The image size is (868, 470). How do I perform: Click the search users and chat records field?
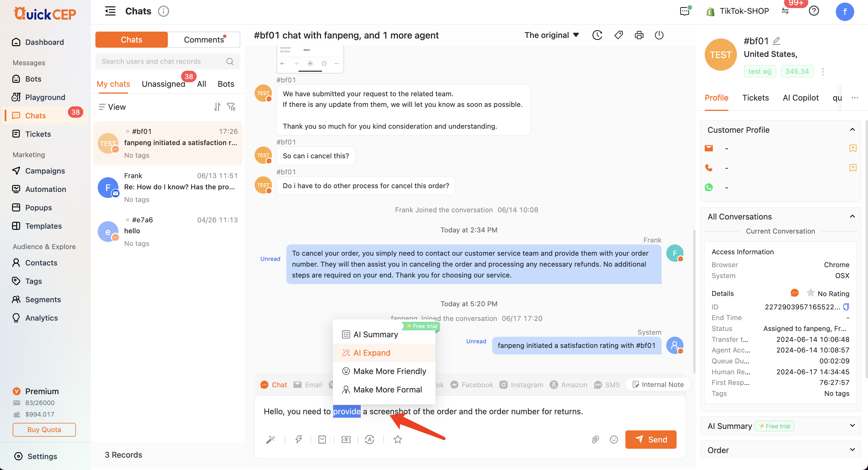[168, 61]
